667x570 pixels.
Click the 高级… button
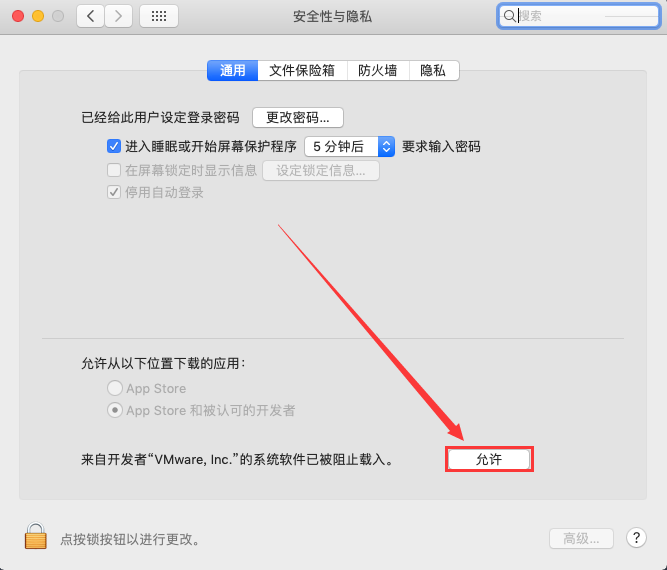point(581,539)
